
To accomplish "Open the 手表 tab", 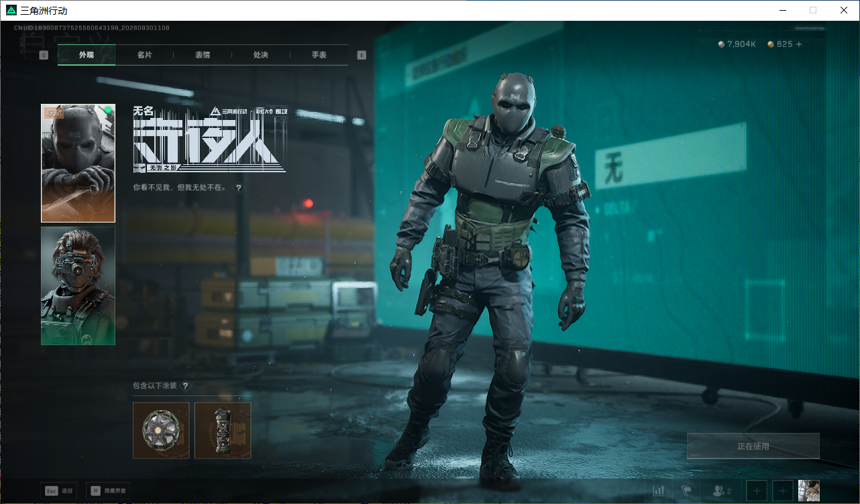I will 319,55.
